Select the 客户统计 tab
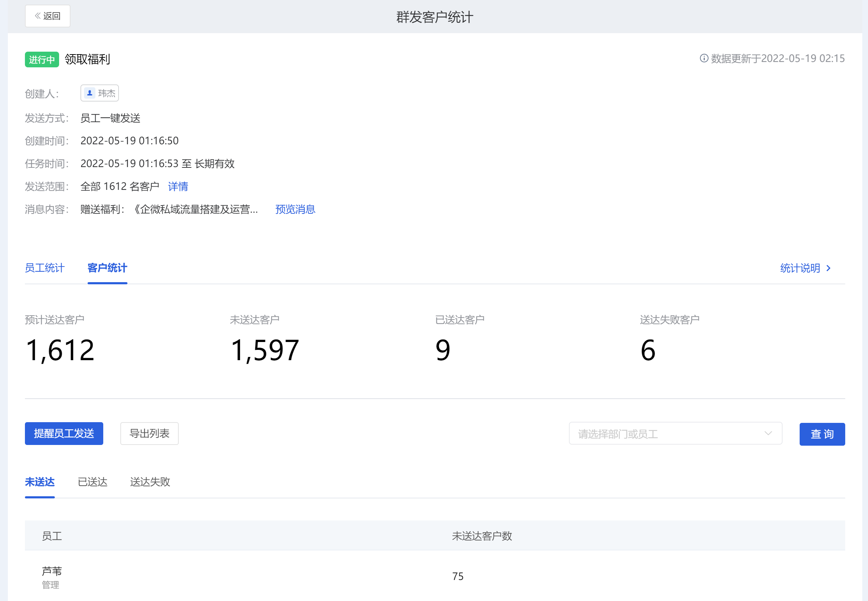868x601 pixels. pos(107,268)
